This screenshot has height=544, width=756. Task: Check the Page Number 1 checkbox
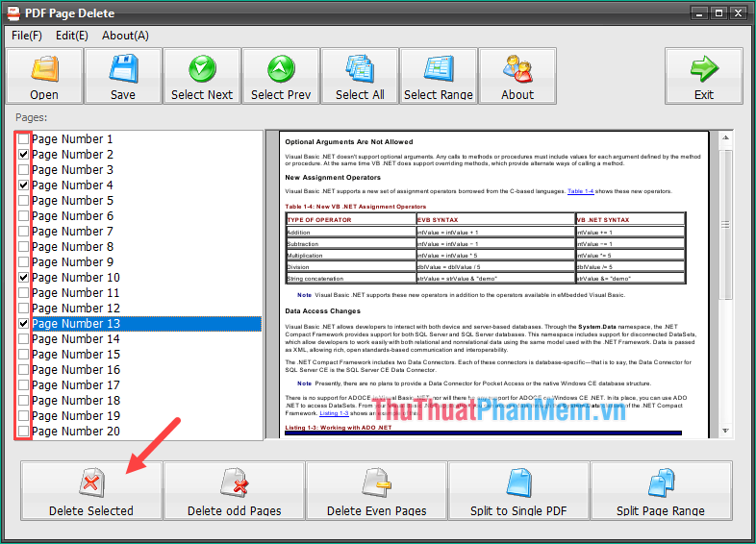[x=23, y=139]
